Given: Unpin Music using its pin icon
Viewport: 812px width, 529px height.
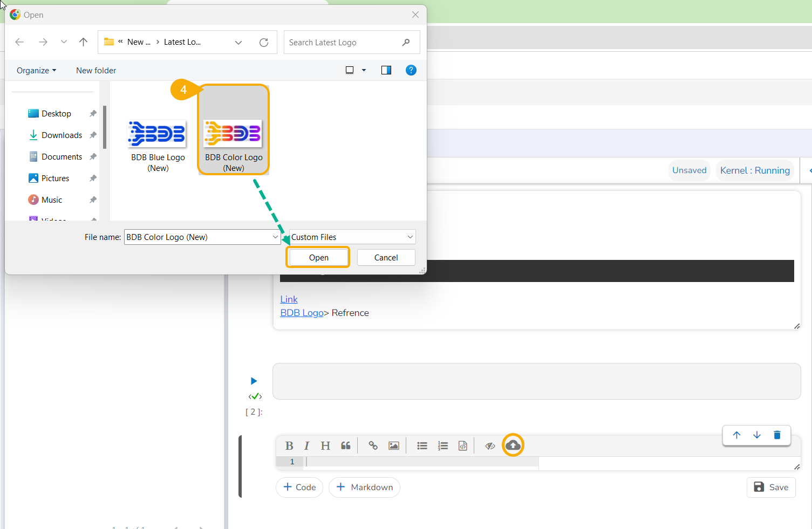Looking at the screenshot, I should pos(93,200).
